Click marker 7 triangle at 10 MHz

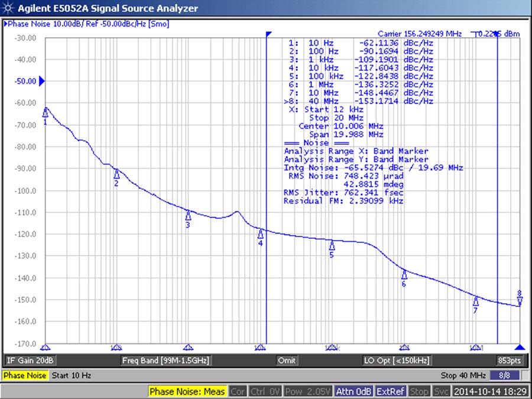tap(475, 301)
